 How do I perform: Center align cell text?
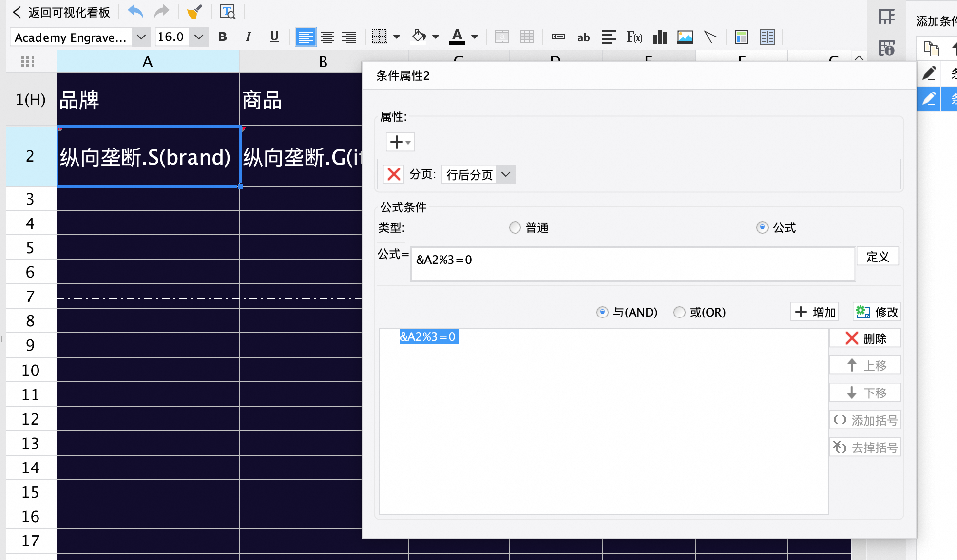(327, 37)
